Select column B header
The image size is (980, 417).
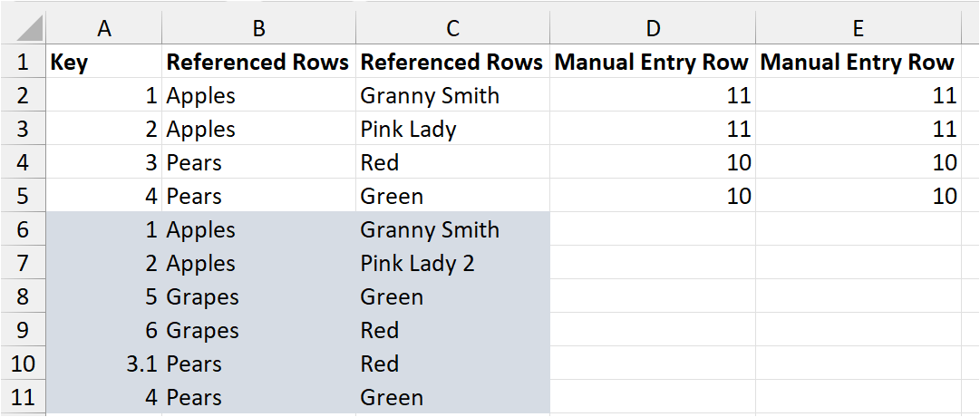click(258, 29)
